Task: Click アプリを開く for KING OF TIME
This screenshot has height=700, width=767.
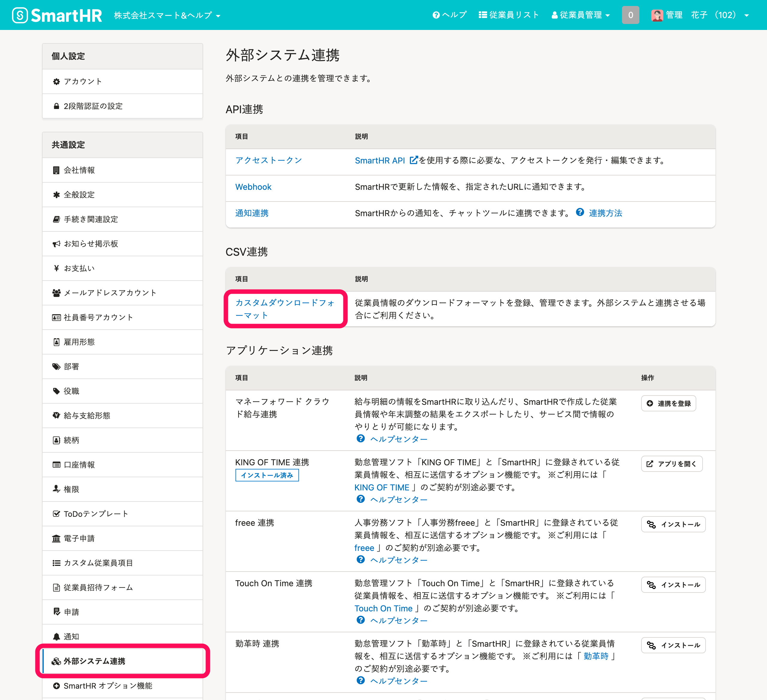Action: [671, 464]
